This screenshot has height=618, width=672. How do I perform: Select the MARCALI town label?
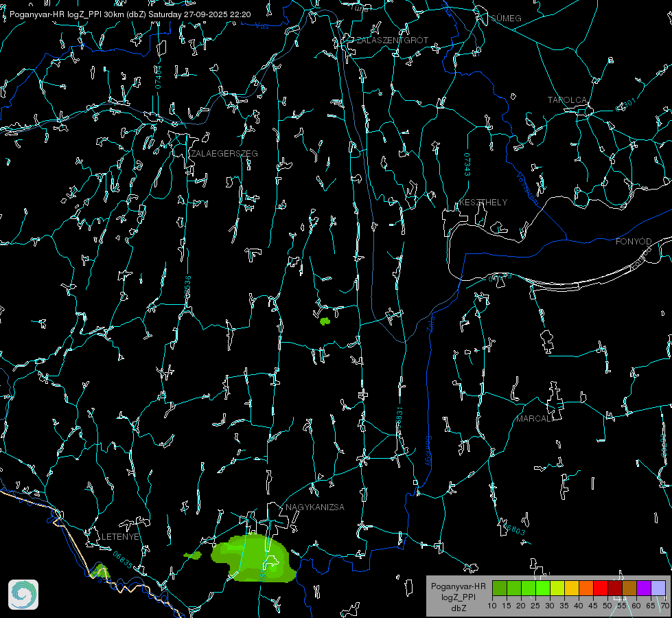click(x=535, y=419)
